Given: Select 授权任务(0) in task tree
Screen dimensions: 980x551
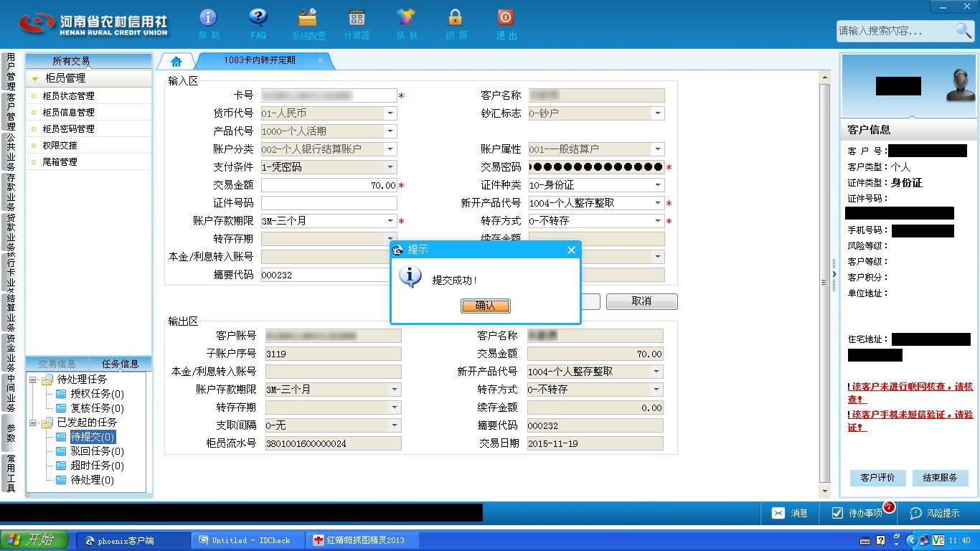Looking at the screenshot, I should click(97, 394).
